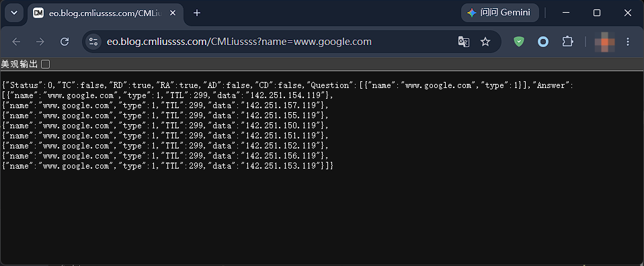Image resolution: width=644 pixels, height=266 pixels.
Task: Translate this page icon
Action: tap(464, 42)
